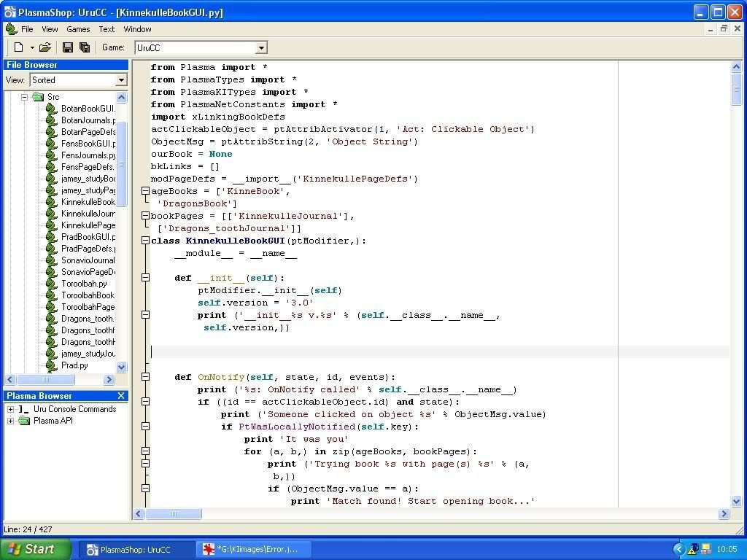
Task: Select Prad.py file icon
Action: (x=52, y=365)
